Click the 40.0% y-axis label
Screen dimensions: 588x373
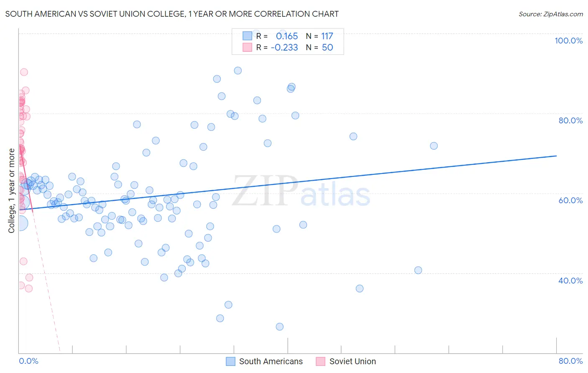(570, 281)
